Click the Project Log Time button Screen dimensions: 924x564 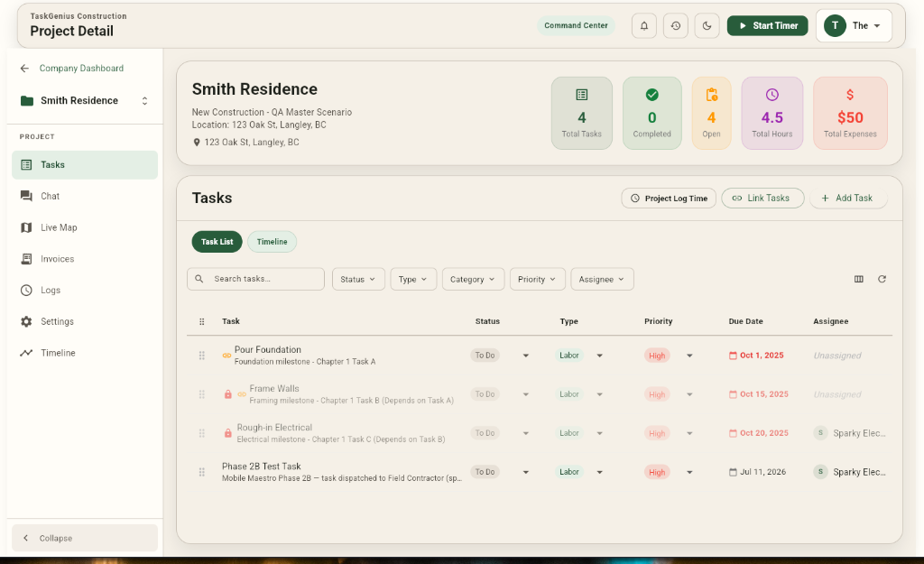pos(669,198)
